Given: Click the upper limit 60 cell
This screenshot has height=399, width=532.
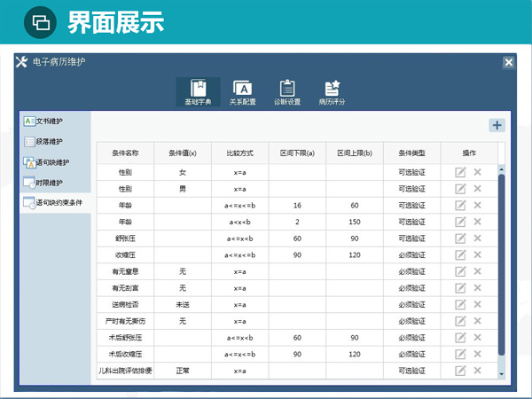Looking at the screenshot, I should 355,206.
